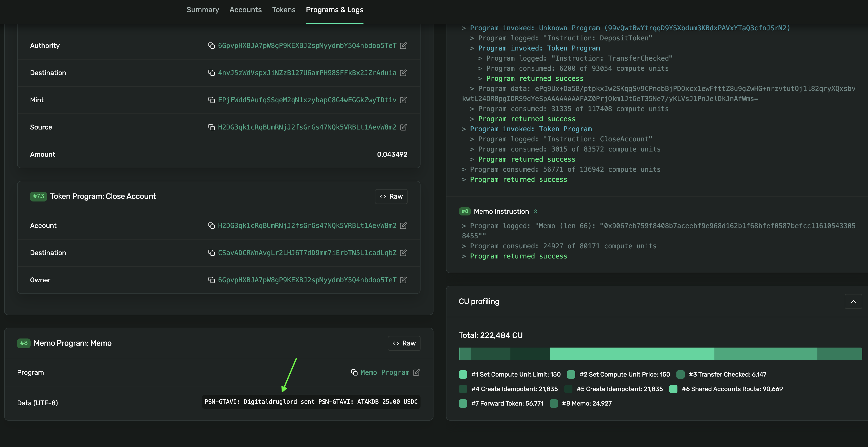Open the Memo Program link

pyautogui.click(x=385, y=372)
